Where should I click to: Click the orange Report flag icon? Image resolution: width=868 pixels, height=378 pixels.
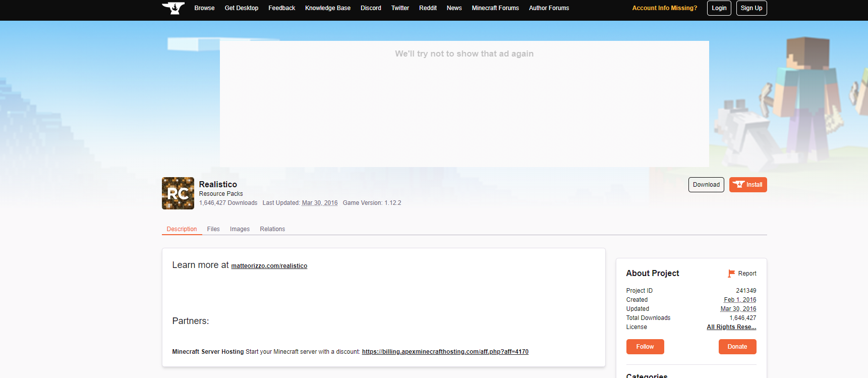click(x=731, y=274)
